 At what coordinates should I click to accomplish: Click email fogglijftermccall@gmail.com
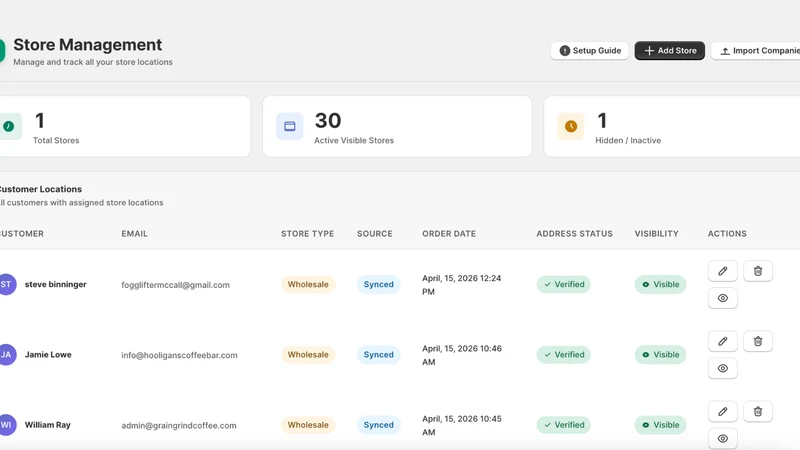(x=175, y=285)
